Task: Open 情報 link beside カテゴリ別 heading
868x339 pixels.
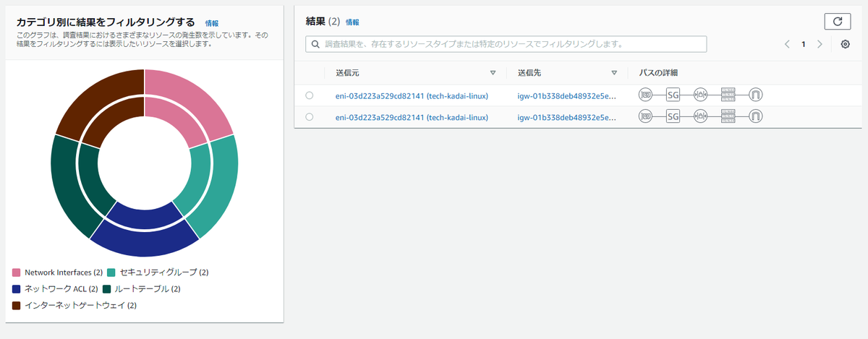Action: tap(212, 24)
